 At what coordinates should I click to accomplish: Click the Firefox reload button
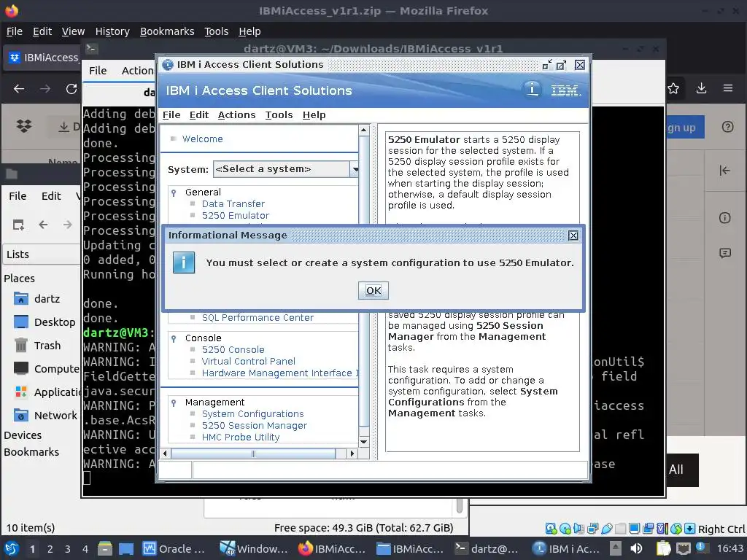pos(71,88)
